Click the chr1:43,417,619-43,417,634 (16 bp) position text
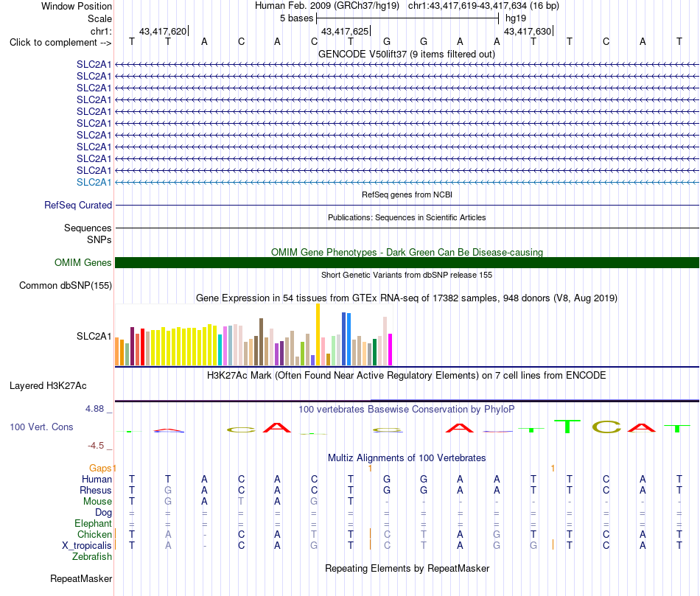This screenshot has width=700, height=596. tap(483, 6)
